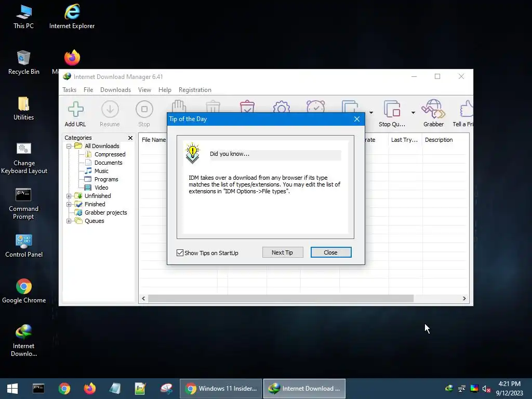Click the Resume toolbar icon
Image resolution: width=532 pixels, height=399 pixels.
click(x=110, y=114)
